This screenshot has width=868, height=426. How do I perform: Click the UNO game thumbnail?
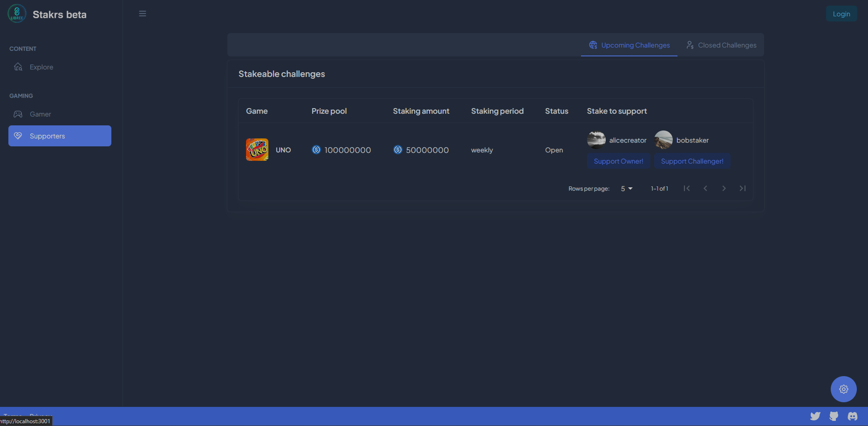click(x=257, y=150)
